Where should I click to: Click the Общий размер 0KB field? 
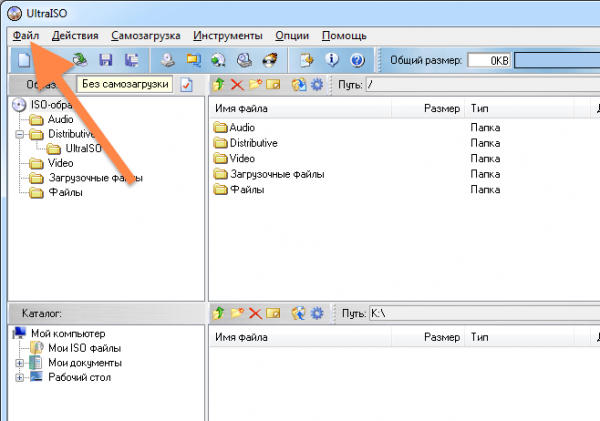point(489,60)
